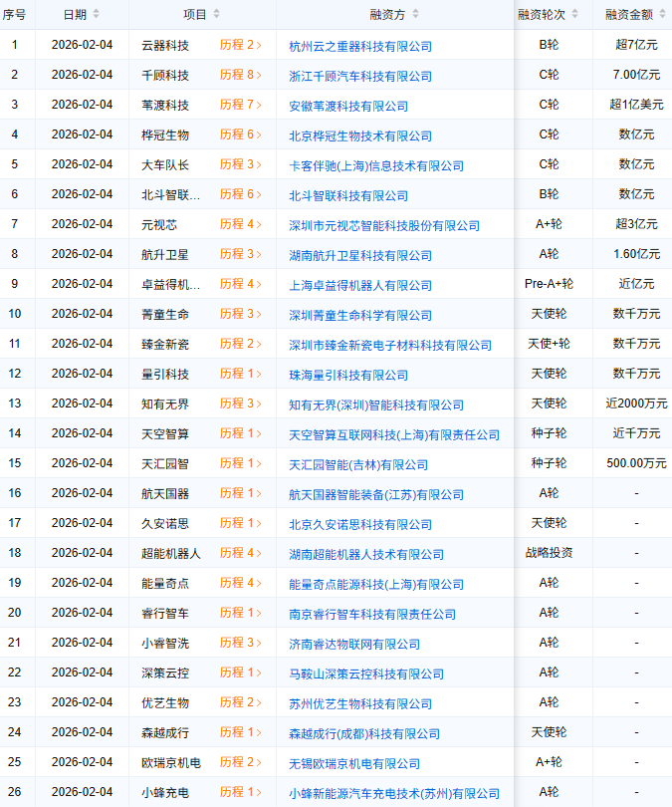Open 杭州云之重器科技有限公司 company link
The image size is (672, 807).
click(x=360, y=46)
